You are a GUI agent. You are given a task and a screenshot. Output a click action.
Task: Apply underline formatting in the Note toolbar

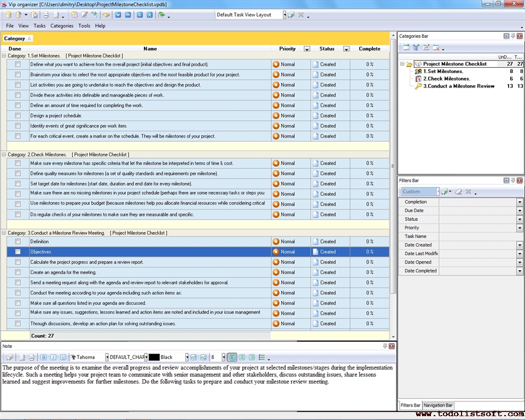(63, 357)
